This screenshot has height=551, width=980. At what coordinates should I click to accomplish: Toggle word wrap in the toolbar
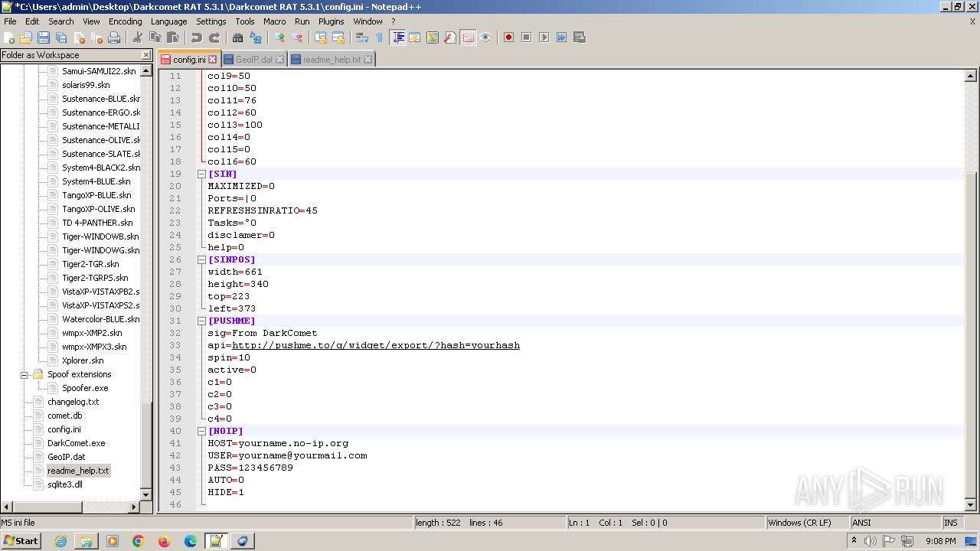point(362,37)
